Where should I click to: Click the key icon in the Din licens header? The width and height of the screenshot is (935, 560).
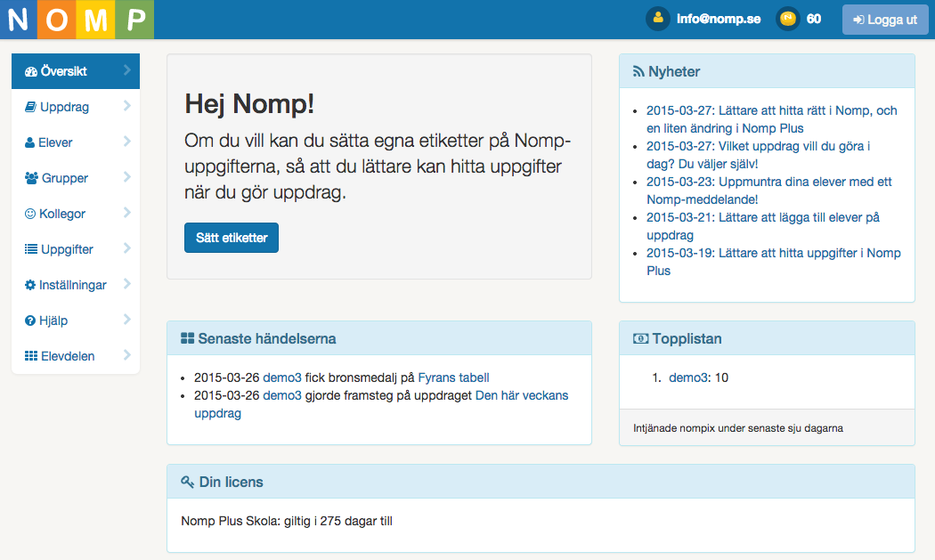coord(185,482)
